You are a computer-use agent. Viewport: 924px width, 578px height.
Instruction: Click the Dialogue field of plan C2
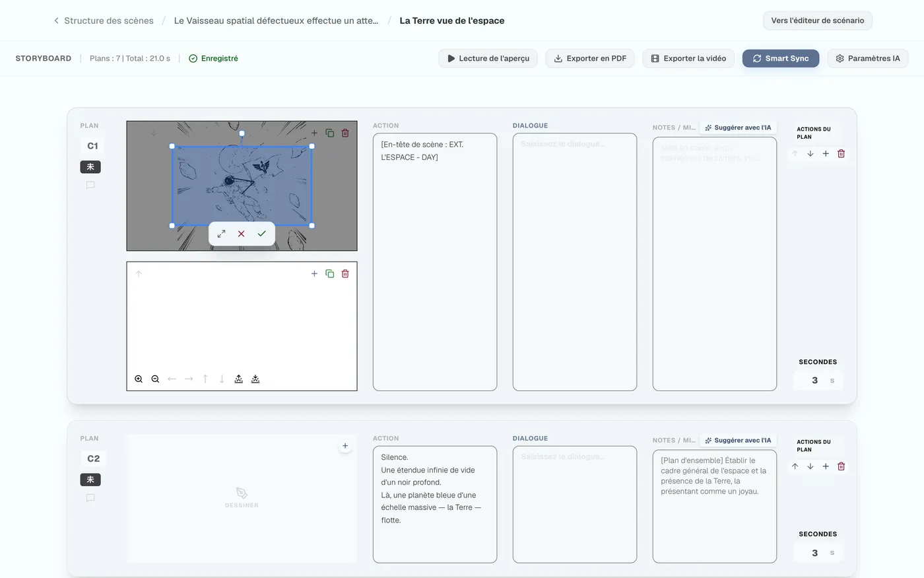pos(575,505)
